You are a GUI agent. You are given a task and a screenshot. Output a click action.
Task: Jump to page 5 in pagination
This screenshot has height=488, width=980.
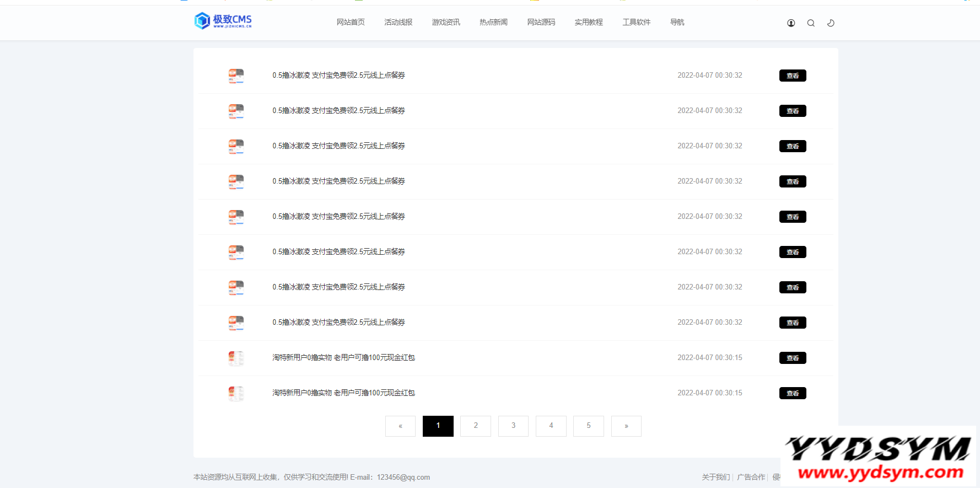(588, 426)
